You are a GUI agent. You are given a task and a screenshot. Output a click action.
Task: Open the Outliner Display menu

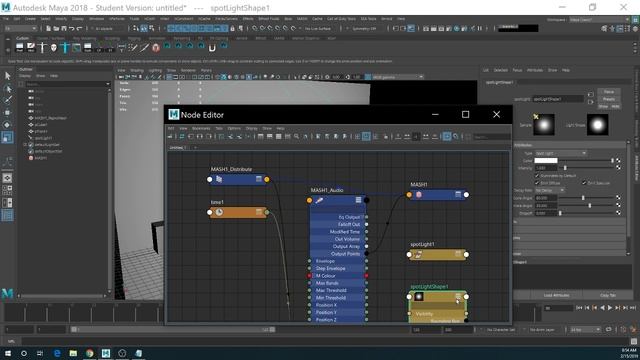pos(25,76)
